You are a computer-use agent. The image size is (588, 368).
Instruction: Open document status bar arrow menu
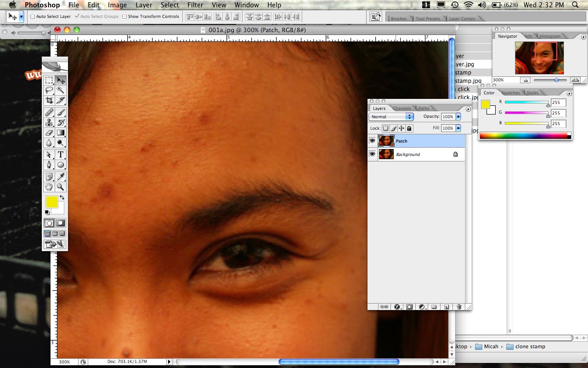[169, 362]
